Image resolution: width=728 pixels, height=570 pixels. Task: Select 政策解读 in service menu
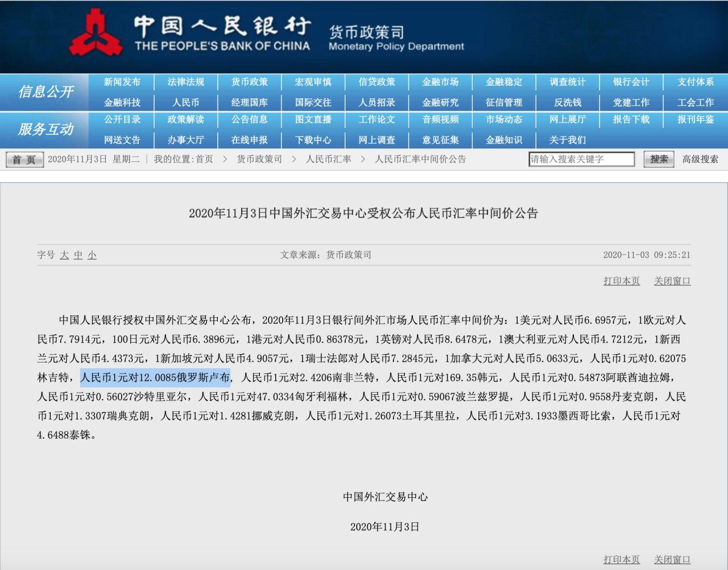[186, 119]
